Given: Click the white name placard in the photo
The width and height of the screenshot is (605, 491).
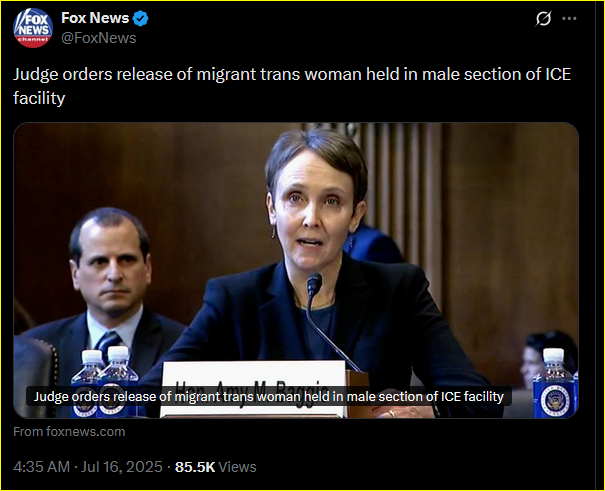Looking at the screenshot, I should (253, 389).
